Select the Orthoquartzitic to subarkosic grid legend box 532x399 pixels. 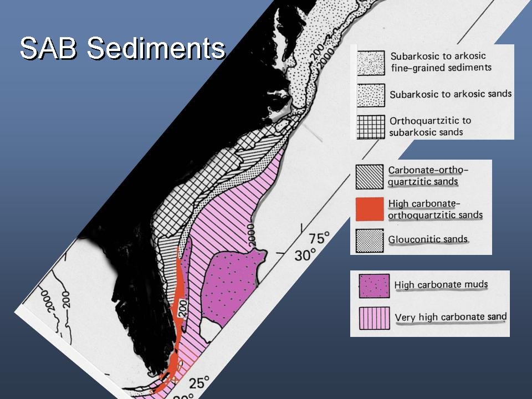tap(371, 126)
